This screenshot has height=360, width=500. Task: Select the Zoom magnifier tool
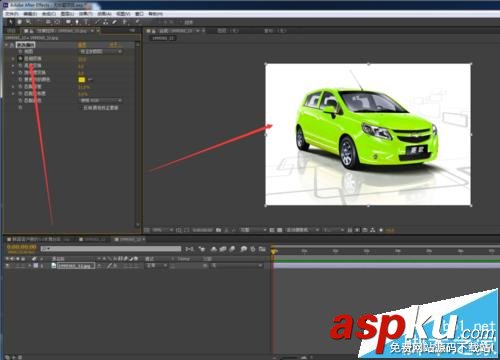tap(29, 22)
